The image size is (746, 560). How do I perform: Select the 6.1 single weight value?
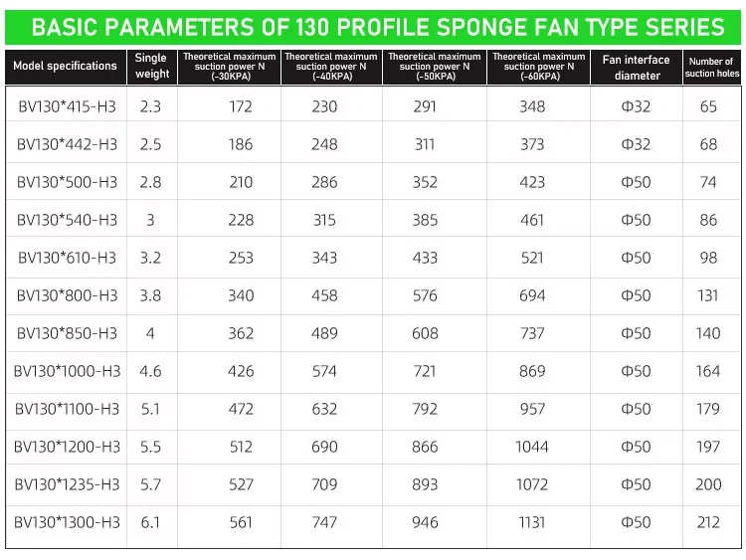point(151,522)
